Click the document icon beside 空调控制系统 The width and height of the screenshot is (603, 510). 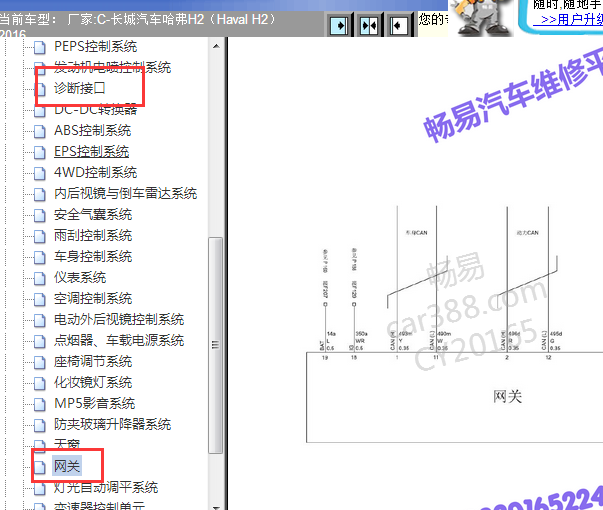(40, 299)
